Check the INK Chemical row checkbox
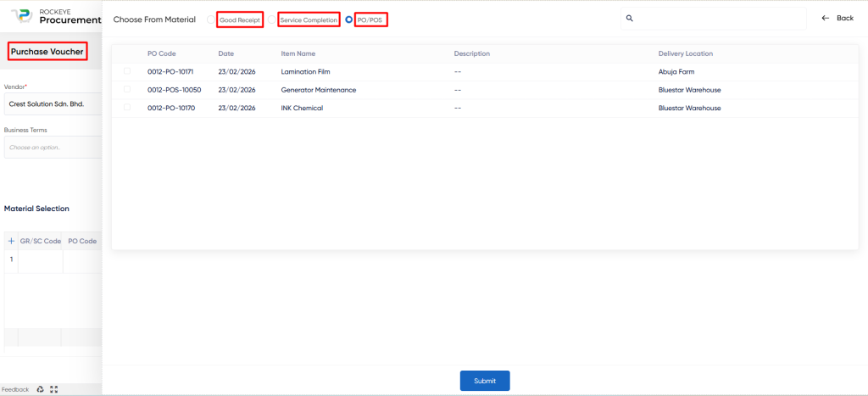Viewport: 868px width, 396px height. click(x=127, y=108)
